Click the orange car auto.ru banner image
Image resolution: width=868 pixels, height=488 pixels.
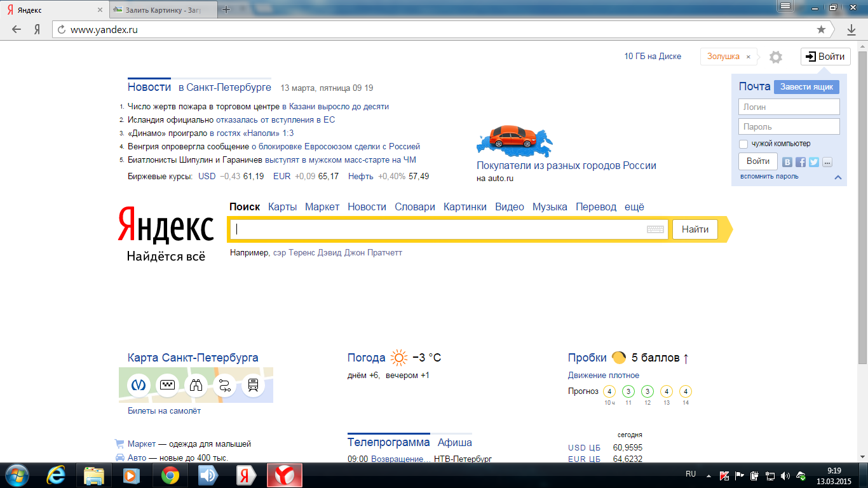point(514,140)
